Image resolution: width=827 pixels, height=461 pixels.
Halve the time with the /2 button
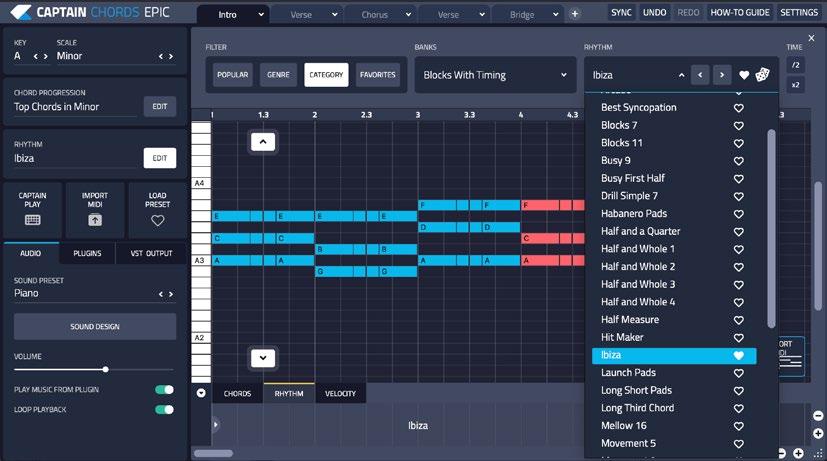pos(795,65)
